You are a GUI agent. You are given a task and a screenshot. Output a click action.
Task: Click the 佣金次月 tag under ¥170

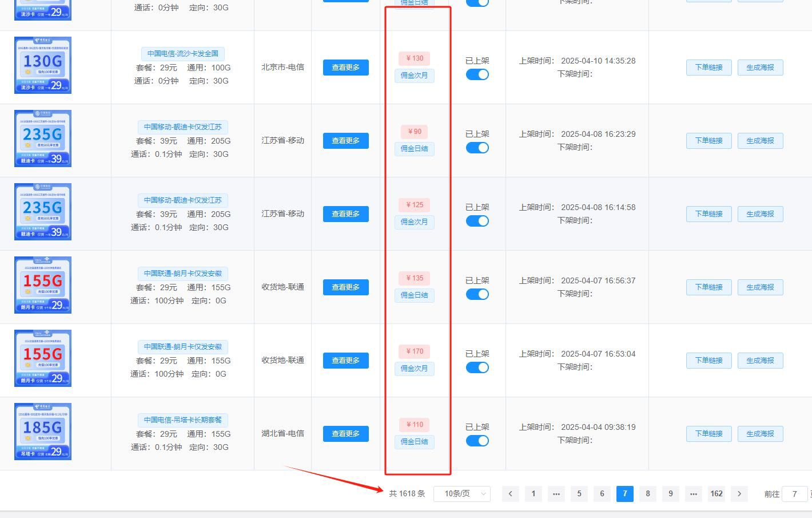click(415, 369)
